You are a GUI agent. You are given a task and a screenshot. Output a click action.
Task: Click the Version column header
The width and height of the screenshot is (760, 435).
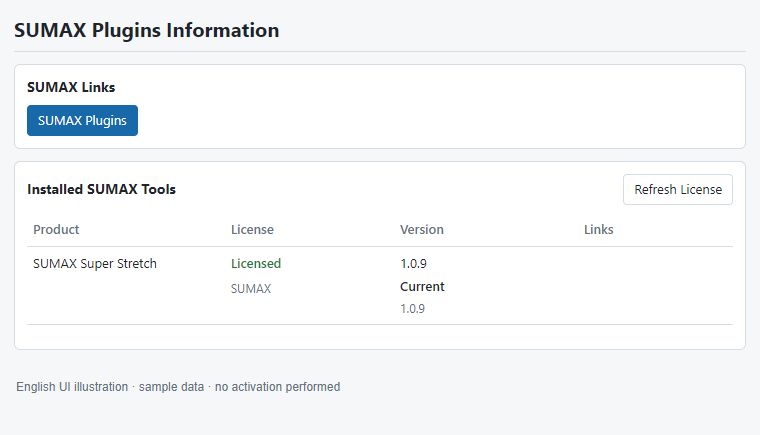pyautogui.click(x=422, y=230)
